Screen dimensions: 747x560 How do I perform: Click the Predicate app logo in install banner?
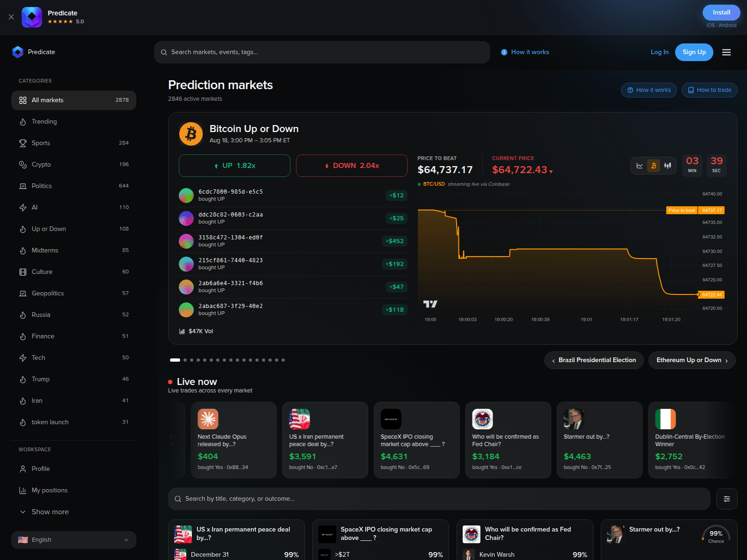(32, 17)
